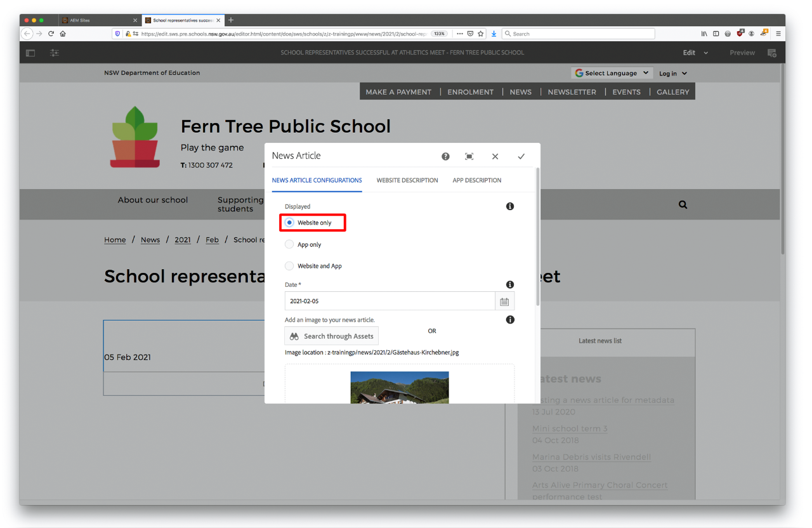The height and width of the screenshot is (528, 812).
Task: Open the Mini school term 3 article
Action: 570,429
